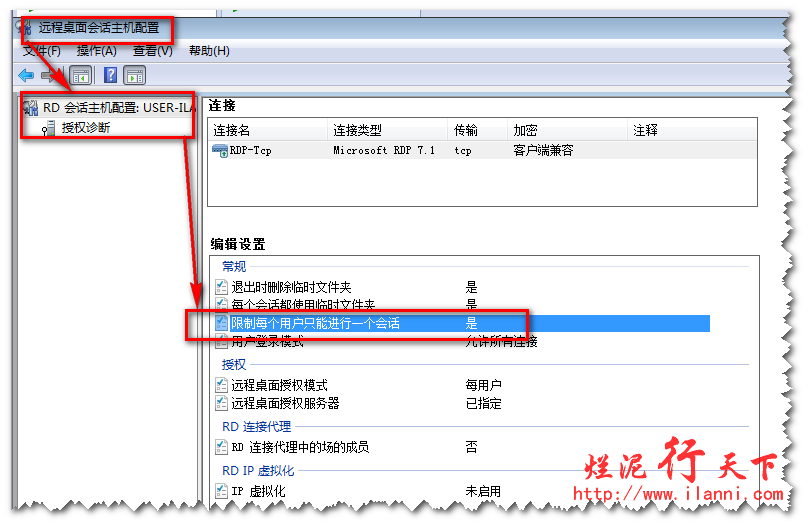Viewport: 810px width, 528px height.
Task: Click the 常规 group heading
Action: coord(234,267)
